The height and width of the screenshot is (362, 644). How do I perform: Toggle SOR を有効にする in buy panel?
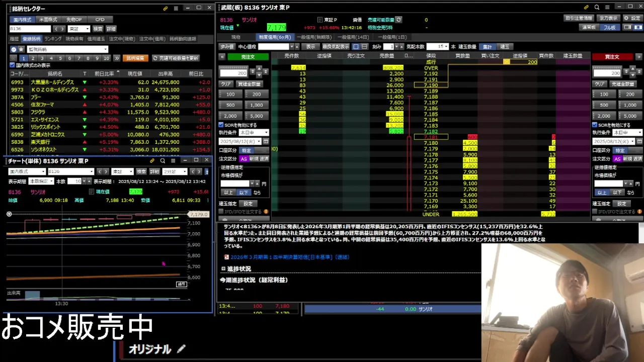point(595,125)
